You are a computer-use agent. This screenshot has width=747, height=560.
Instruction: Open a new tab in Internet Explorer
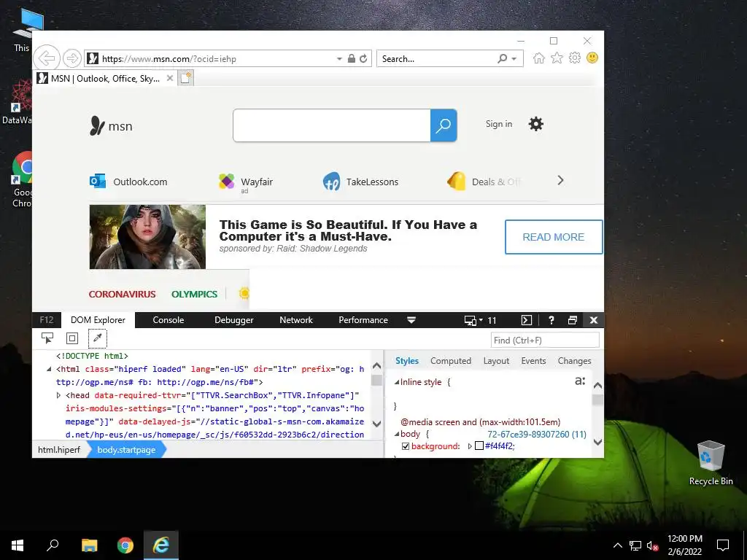point(186,78)
